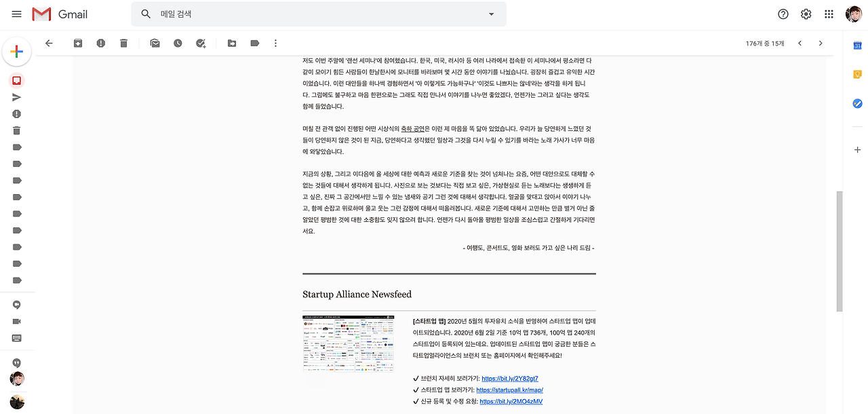Add this email to Tasks
The image size is (868, 414).
[x=200, y=42]
